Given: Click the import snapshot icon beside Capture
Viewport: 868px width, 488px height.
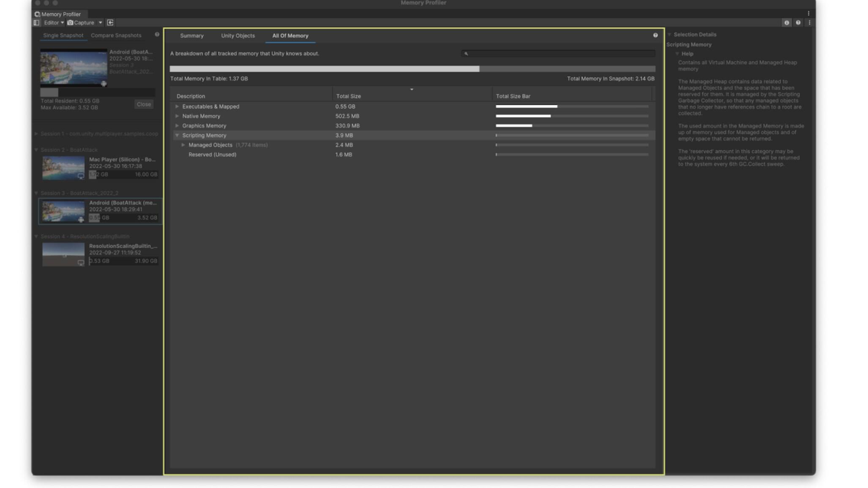Looking at the screenshot, I should pos(110,22).
